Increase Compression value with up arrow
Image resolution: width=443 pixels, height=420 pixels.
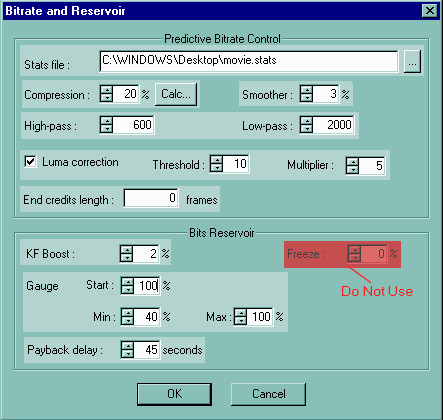click(107, 90)
